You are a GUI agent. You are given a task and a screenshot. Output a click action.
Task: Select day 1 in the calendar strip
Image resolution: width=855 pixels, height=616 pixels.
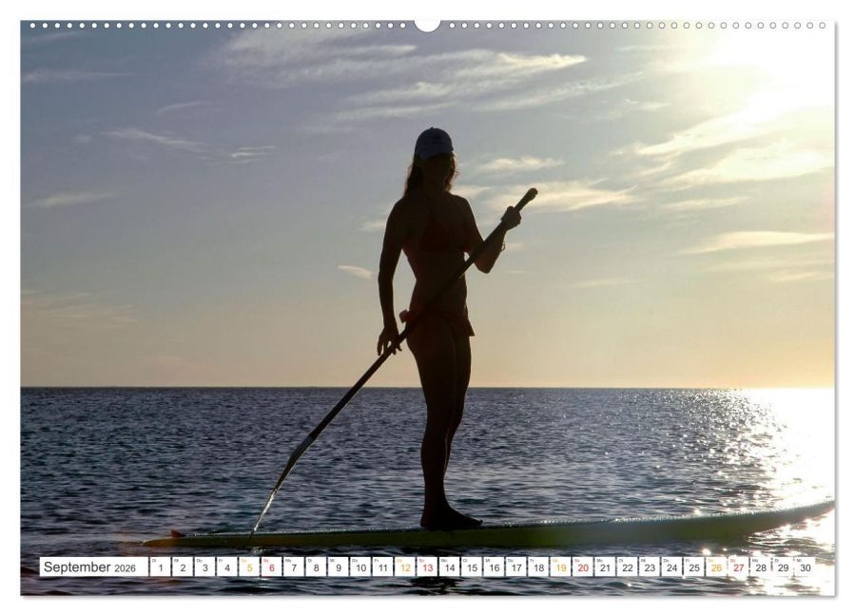tap(160, 567)
